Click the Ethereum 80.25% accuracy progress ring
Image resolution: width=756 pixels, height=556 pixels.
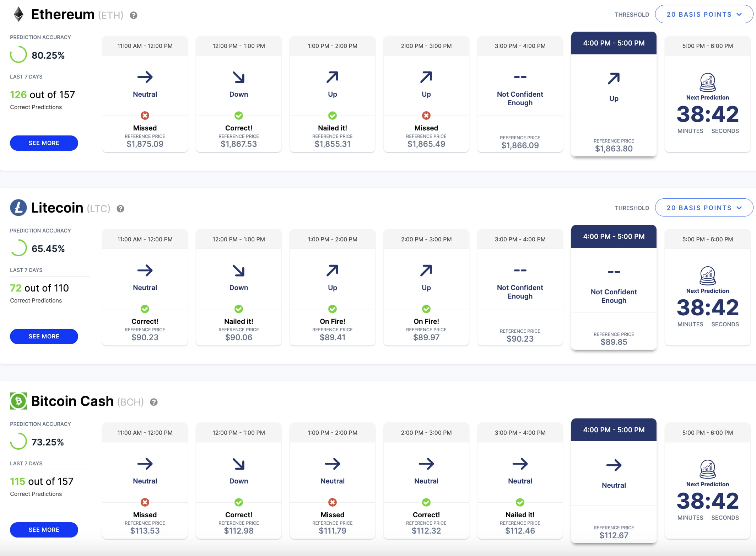pos(18,55)
